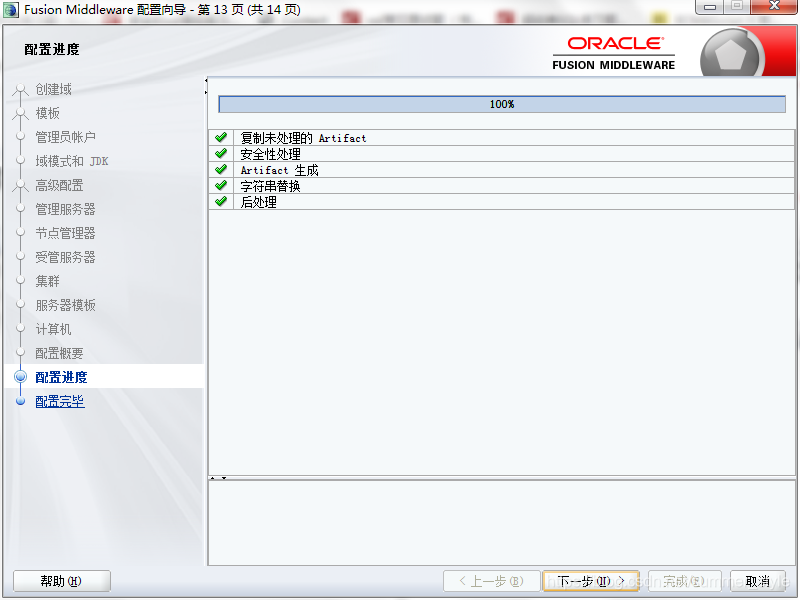This screenshot has width=800, height=600.
Task: Click the 安全性处理 row text
Action: 270,154
